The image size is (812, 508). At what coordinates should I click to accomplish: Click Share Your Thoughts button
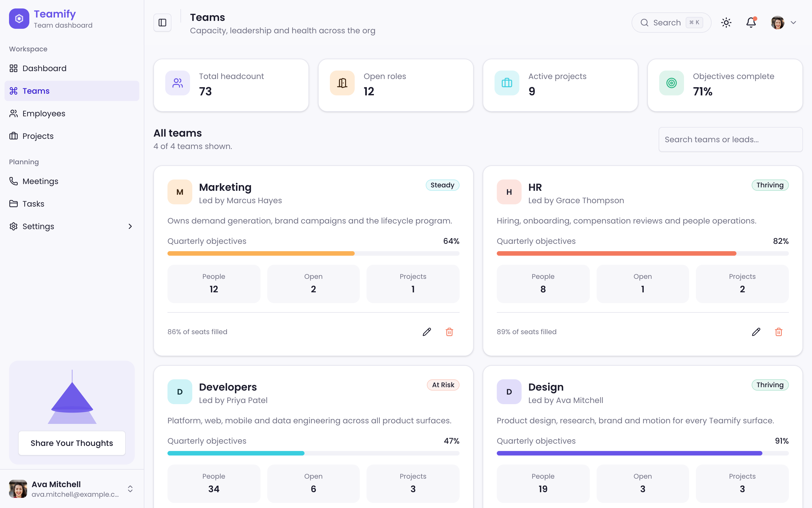point(72,443)
